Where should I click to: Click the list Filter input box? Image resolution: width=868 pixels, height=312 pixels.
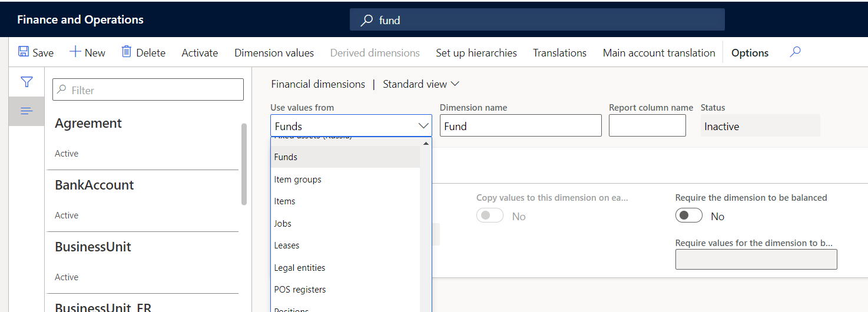pyautogui.click(x=148, y=89)
